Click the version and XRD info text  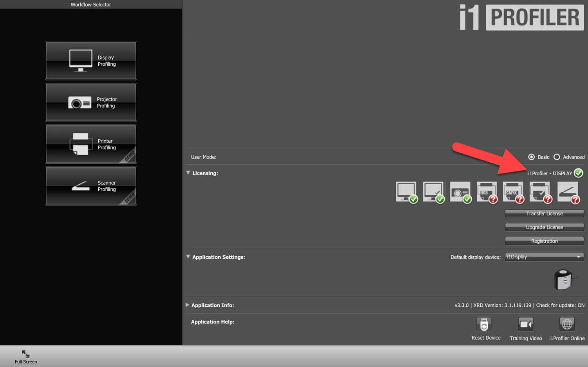[519, 305]
